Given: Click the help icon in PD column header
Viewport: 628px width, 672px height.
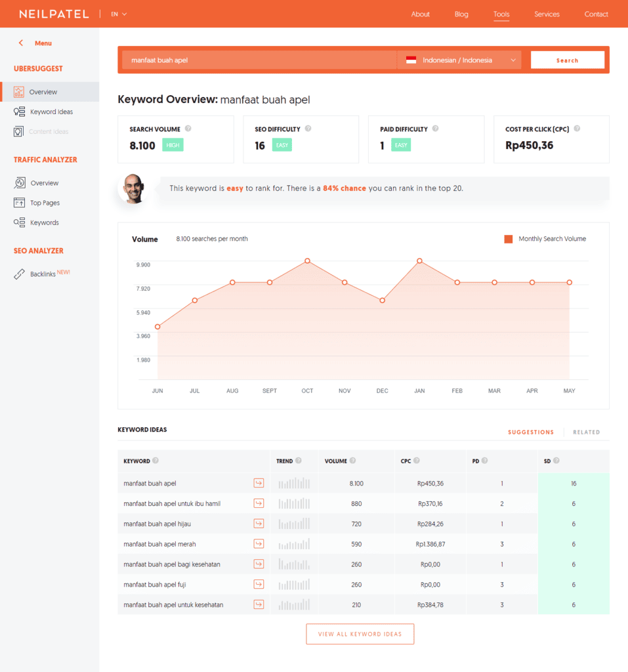Looking at the screenshot, I should (x=484, y=461).
